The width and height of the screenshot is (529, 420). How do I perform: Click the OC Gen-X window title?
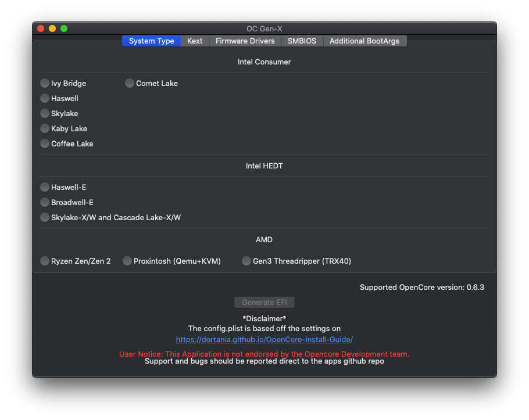click(x=264, y=28)
